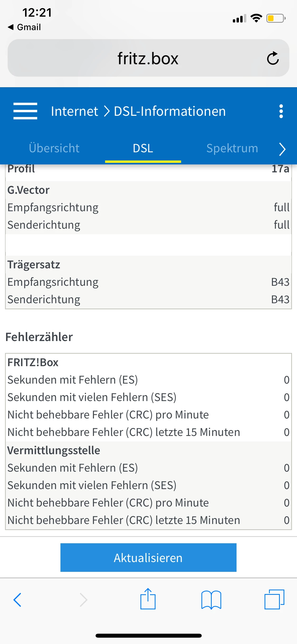This screenshot has height=644, width=297.
Task: Reload the fritz.box page
Action: (x=273, y=58)
